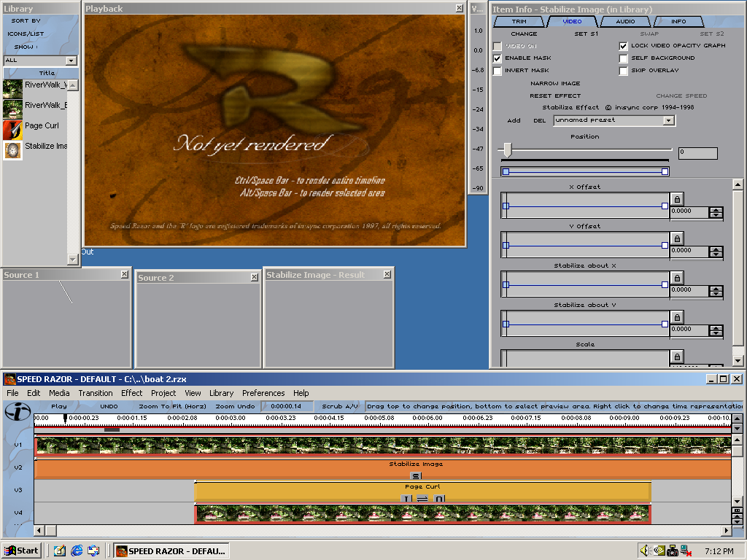Toggle the Stabilize about Y lock icon
747x560 pixels.
(677, 318)
